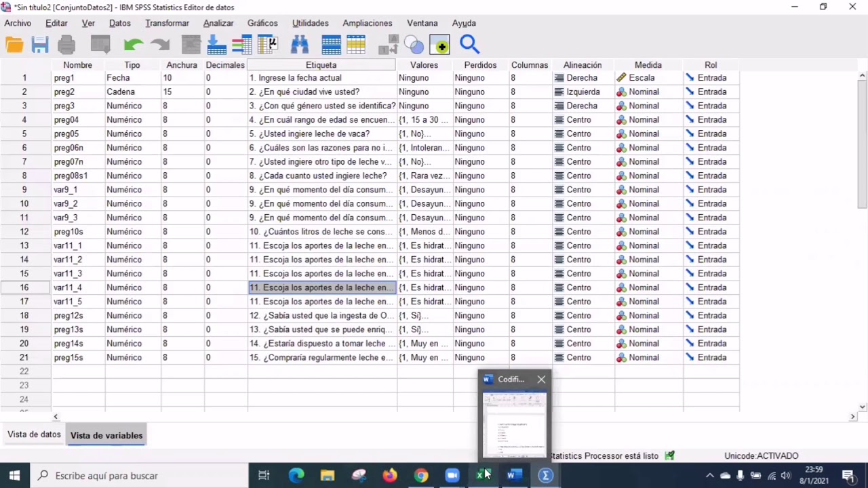Viewport: 868px width, 488px height.
Task: Click the Word document preview thumbnail
Action: (514, 426)
